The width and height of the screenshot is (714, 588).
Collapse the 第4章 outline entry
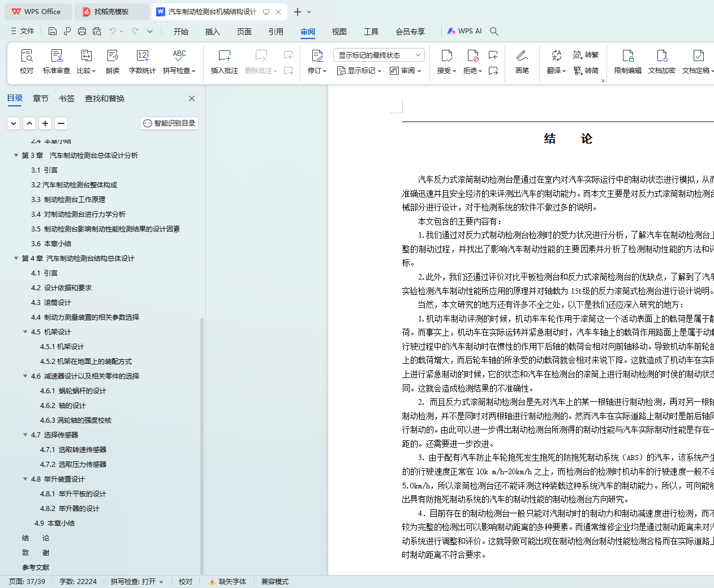click(x=16, y=258)
